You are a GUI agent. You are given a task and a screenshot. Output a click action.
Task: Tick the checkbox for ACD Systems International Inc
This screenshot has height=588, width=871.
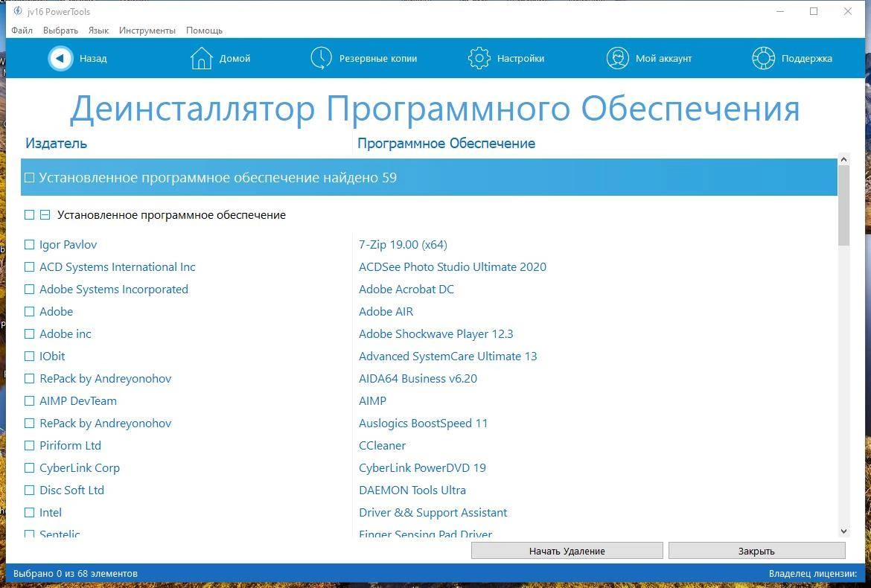tap(30, 267)
